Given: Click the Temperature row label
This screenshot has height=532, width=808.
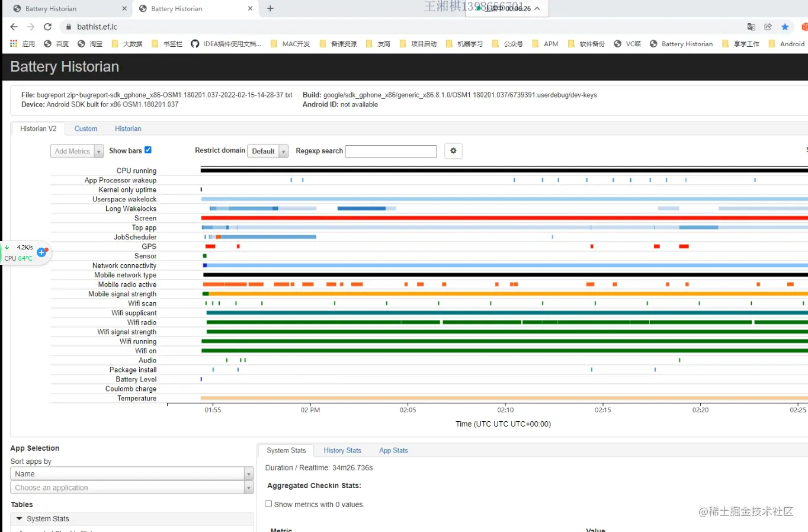Looking at the screenshot, I should [137, 398].
